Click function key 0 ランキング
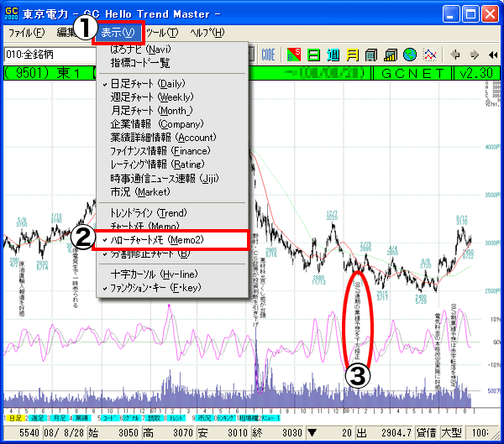Viewport: 504px width, 444px height. point(225,418)
